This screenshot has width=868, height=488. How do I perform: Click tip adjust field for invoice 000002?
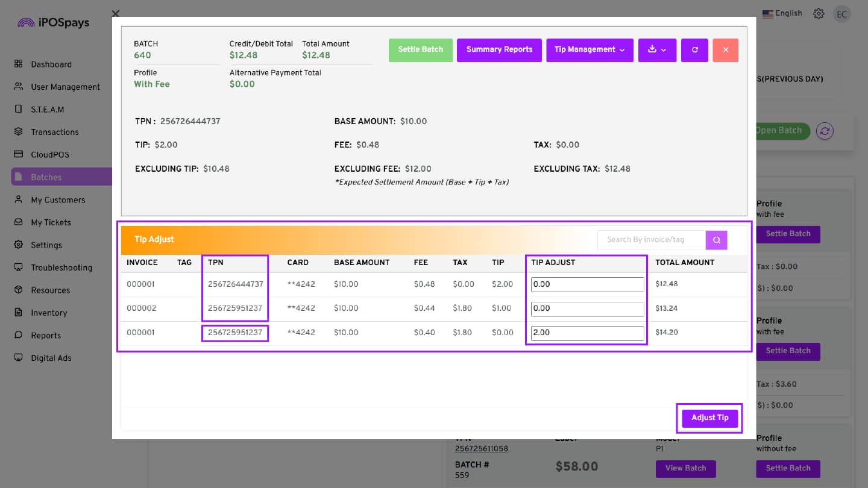(x=587, y=308)
